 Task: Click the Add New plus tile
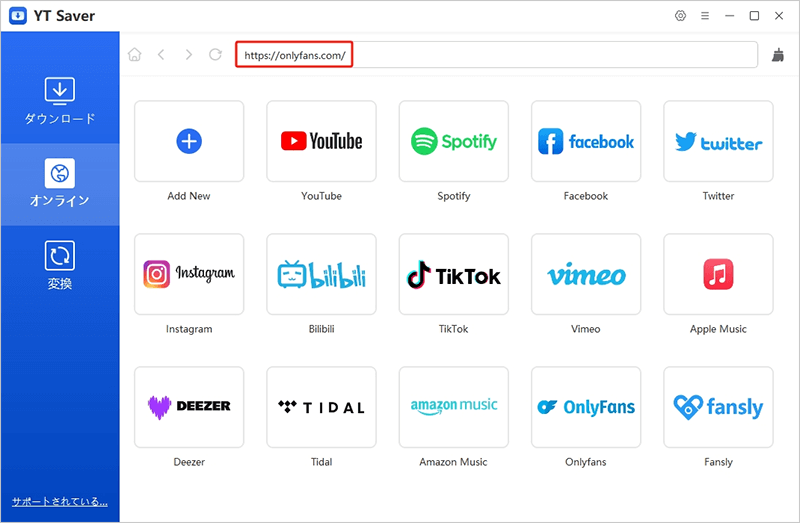pos(189,141)
